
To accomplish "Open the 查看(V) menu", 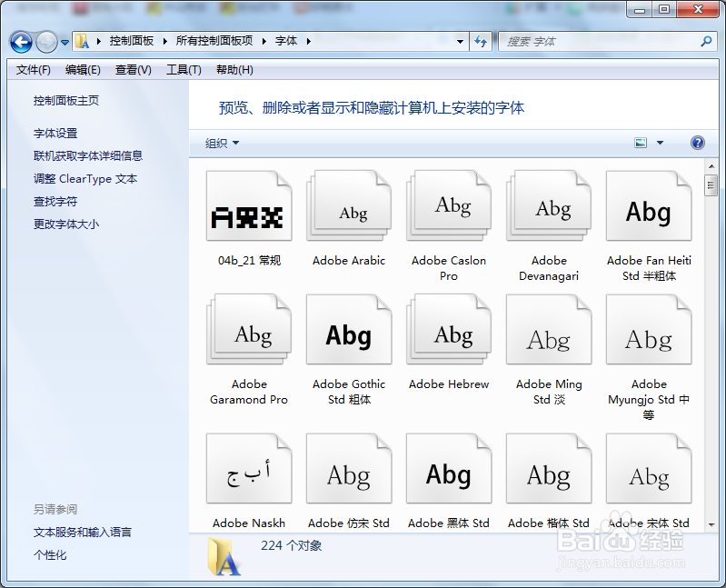I will (134, 70).
